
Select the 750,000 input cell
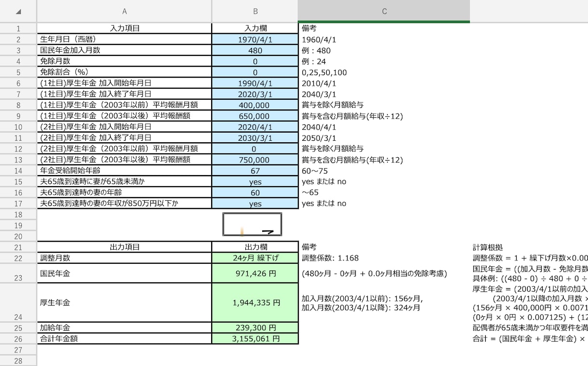[x=255, y=160]
